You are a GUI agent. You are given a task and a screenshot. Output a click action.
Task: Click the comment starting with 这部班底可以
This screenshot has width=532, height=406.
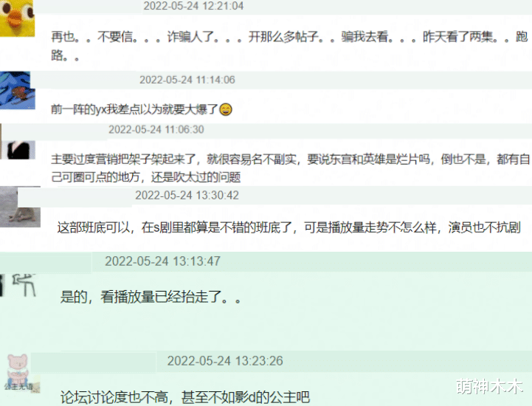pos(289,227)
